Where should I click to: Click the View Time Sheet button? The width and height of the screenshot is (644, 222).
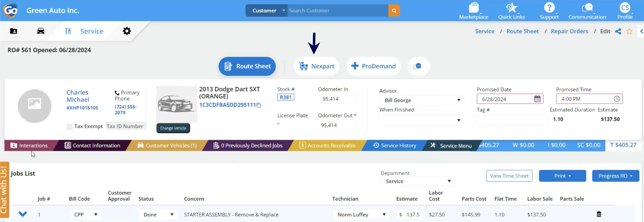(509, 176)
